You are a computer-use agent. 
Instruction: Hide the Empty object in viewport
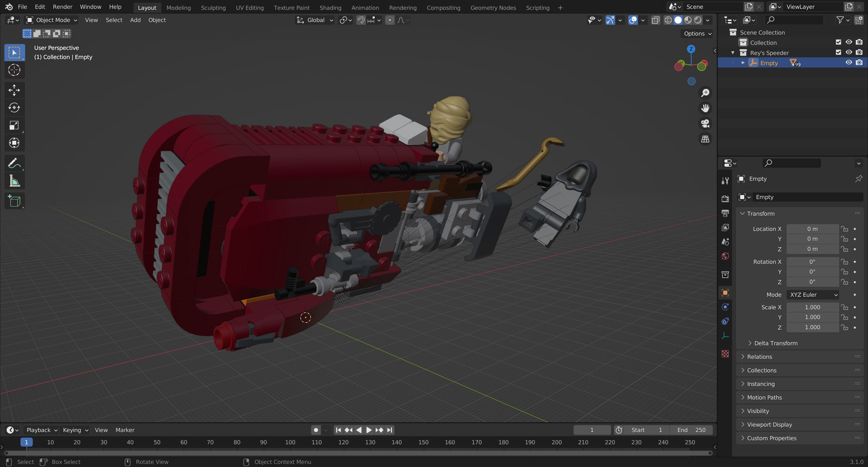pos(849,62)
